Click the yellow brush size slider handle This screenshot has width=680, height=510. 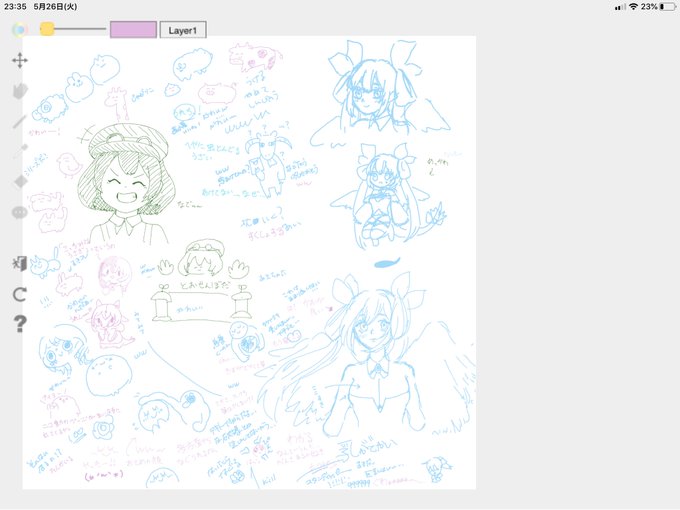(47, 29)
